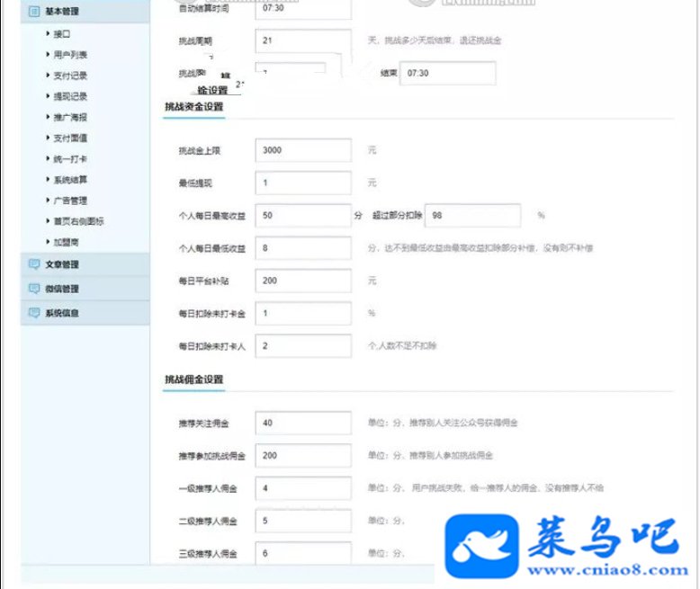The width and height of the screenshot is (700, 589).
Task: Click the 超过部分扣除 field showing 98
Action: click(472, 216)
